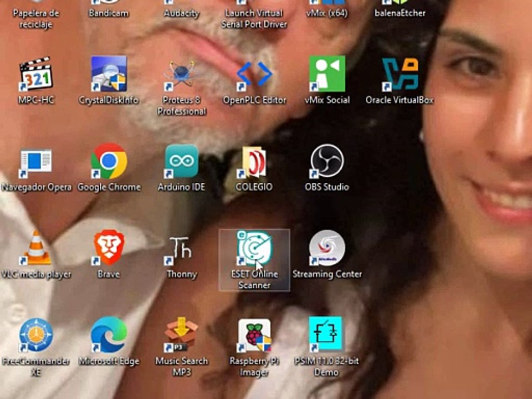The image size is (532, 399).
Task: Open the Streaming Center shortcut
Action: pyautogui.click(x=327, y=248)
